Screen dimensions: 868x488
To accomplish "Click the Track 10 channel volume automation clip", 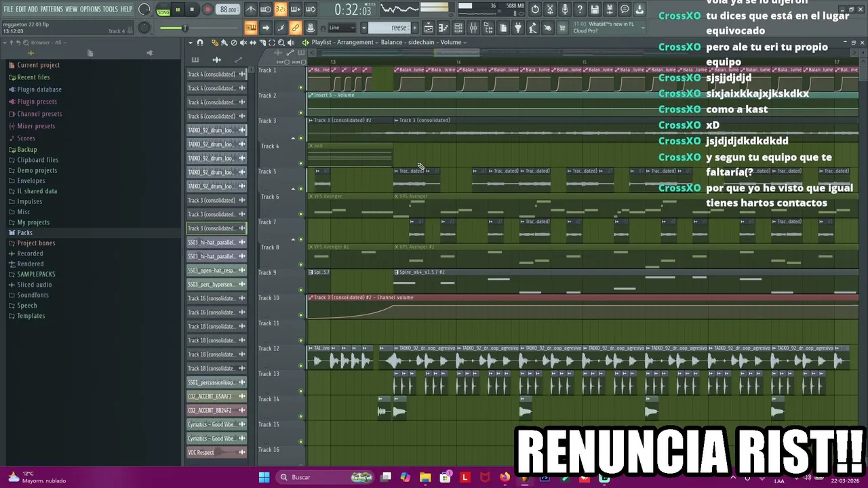I will tap(583, 306).
